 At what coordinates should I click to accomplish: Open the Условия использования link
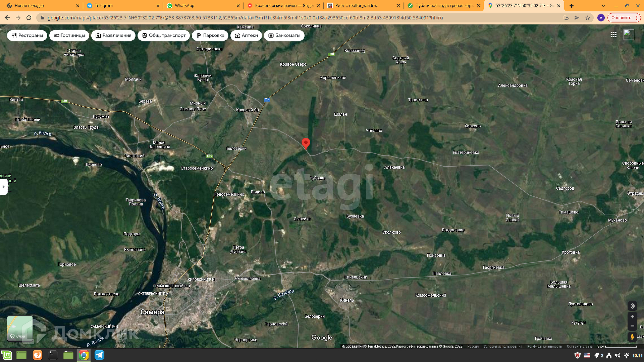[x=502, y=346]
